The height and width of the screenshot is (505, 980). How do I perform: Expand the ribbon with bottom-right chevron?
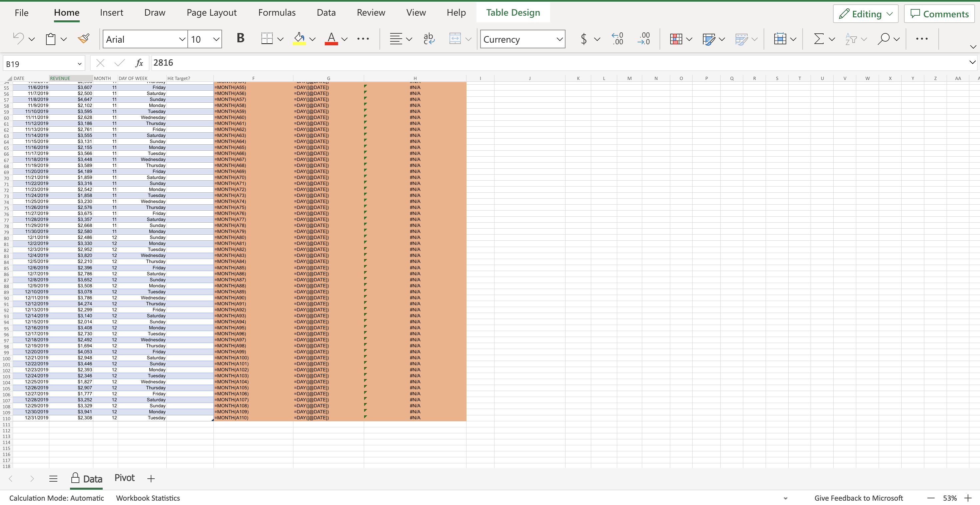coord(973,47)
